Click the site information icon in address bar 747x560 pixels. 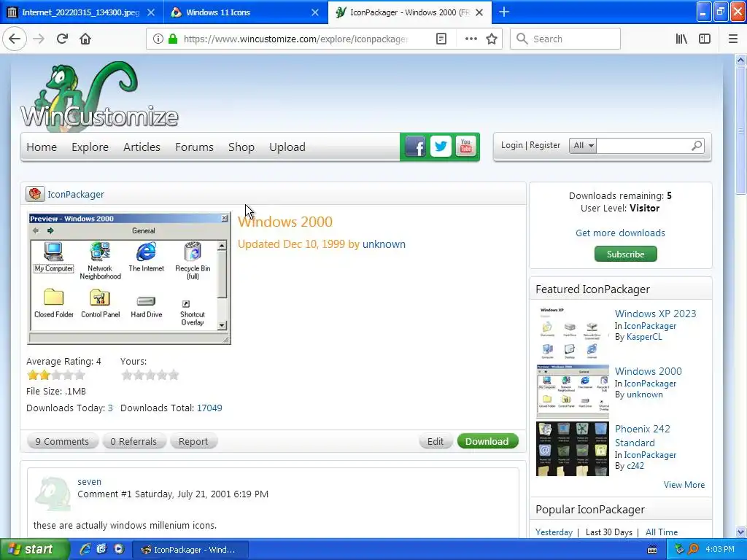[x=158, y=39]
